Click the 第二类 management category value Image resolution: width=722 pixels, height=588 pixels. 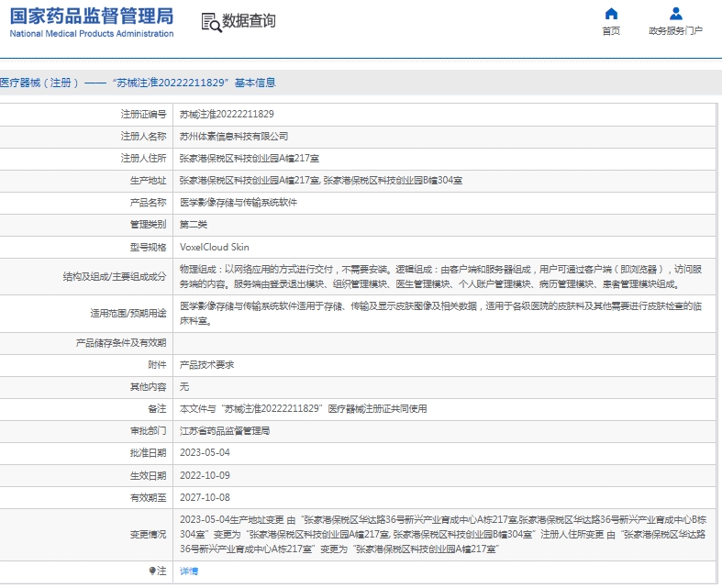click(194, 225)
